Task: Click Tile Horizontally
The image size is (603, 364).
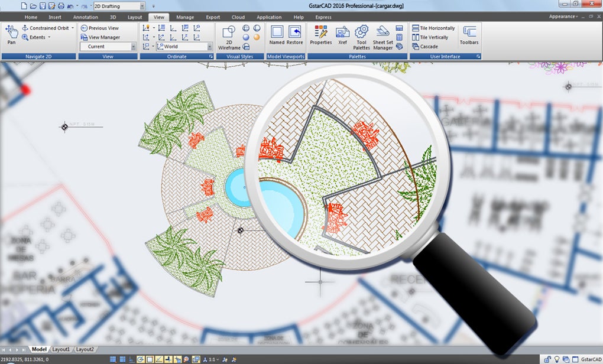Action: coord(433,28)
